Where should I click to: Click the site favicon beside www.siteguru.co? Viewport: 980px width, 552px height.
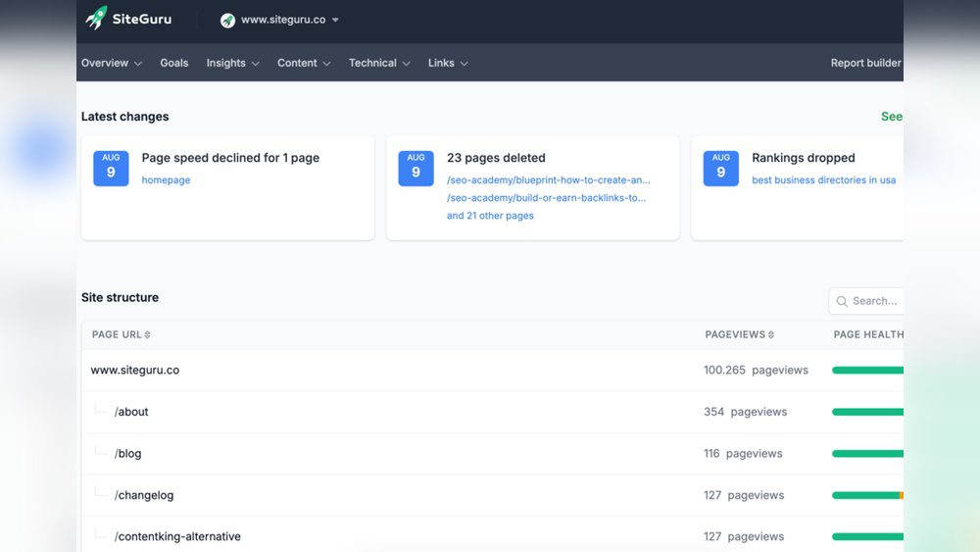(x=227, y=21)
